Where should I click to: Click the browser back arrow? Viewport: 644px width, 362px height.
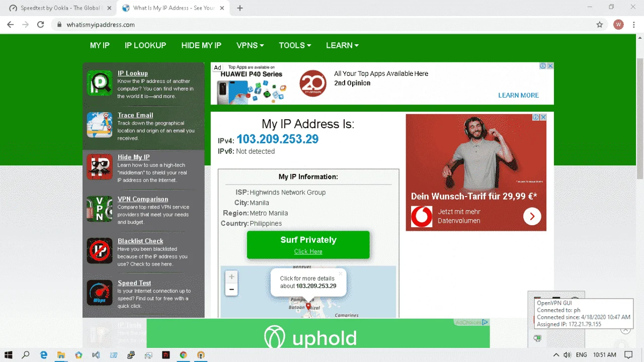point(10,25)
